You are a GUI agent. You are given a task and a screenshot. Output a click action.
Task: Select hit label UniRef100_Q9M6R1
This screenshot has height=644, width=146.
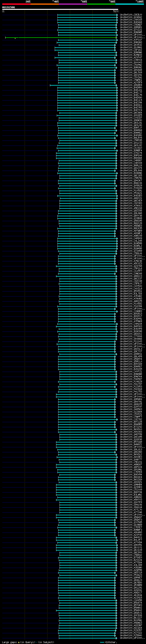(131, 27)
